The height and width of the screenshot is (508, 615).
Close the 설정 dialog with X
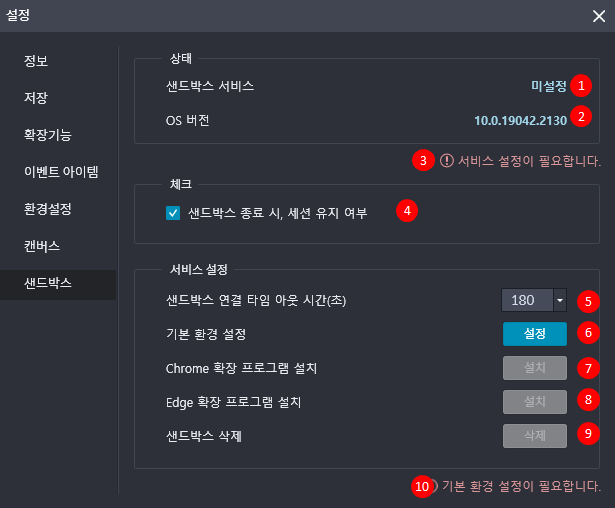[x=599, y=16]
